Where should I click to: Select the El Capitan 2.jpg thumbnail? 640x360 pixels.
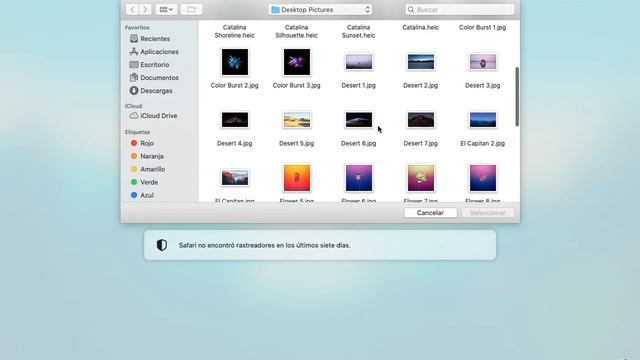[x=483, y=120]
